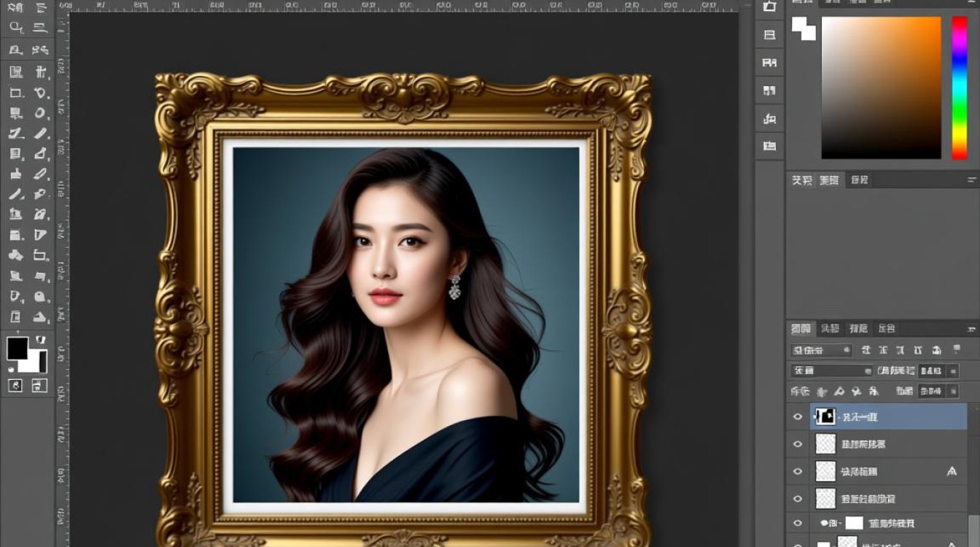Select the rectangular marquee tool in left toolbox
980x547 pixels.
pos(15,93)
